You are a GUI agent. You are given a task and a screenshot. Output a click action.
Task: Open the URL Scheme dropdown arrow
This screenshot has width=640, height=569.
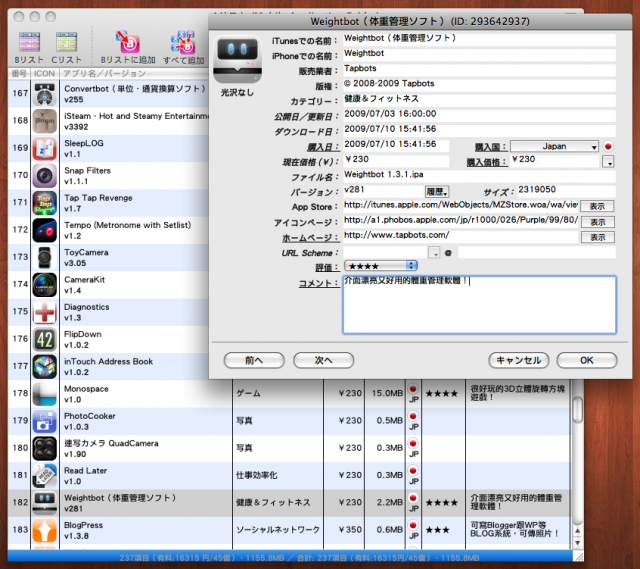[x=434, y=253]
